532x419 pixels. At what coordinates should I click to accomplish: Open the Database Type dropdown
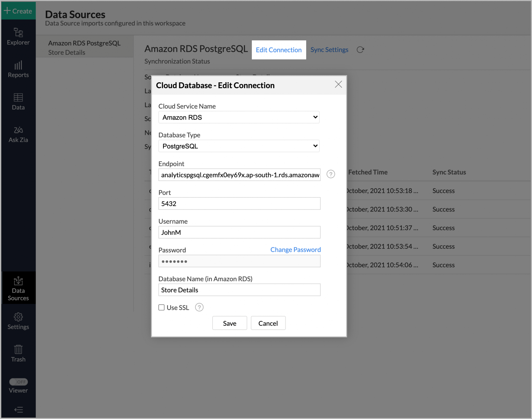click(x=239, y=146)
